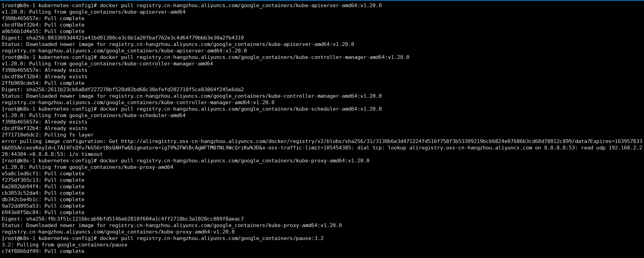
Task: Click the "f398b465657e: Pull complete" line
Action: coord(43,18)
